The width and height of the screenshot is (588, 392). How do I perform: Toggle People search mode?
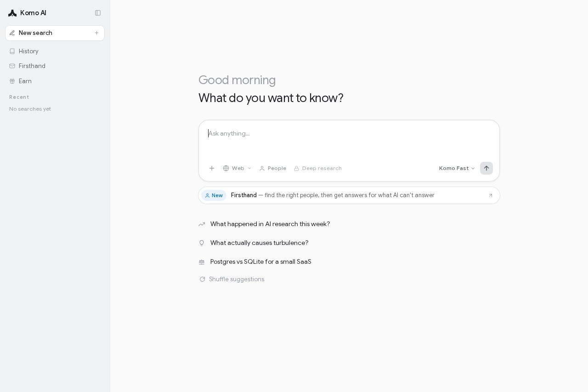(x=273, y=168)
